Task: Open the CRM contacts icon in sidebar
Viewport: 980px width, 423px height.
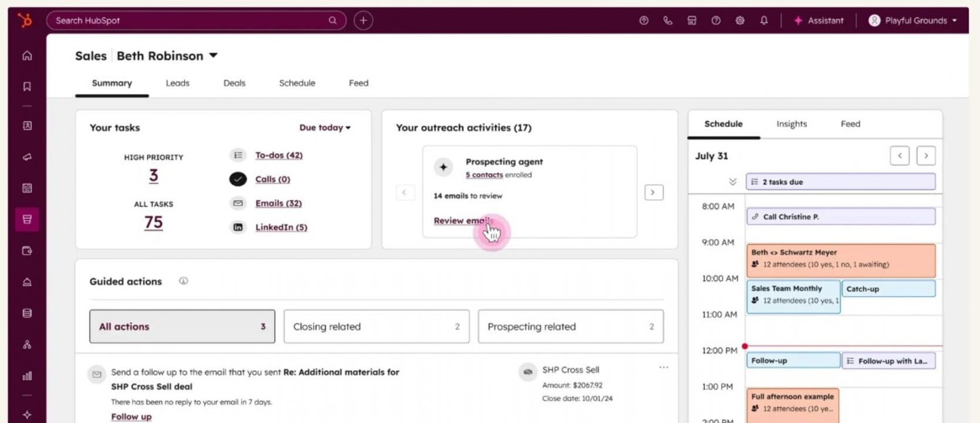Action: coord(27,126)
